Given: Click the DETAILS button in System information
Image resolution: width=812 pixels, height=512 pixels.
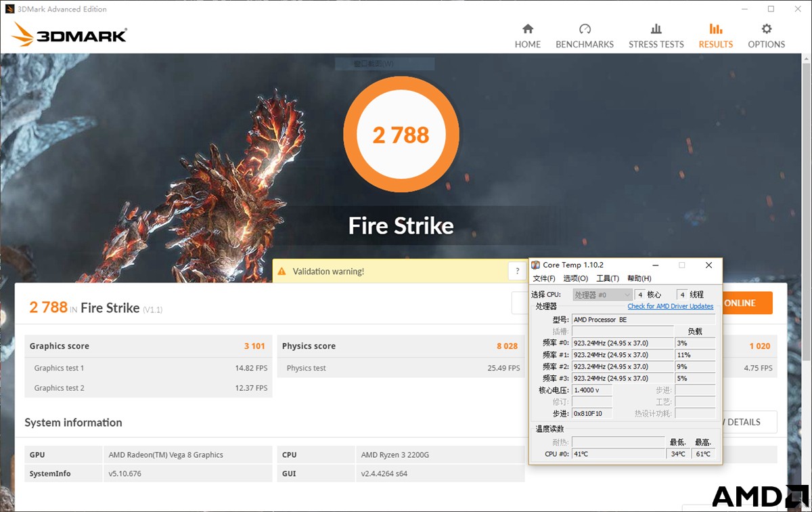Looking at the screenshot, I should click(748, 422).
